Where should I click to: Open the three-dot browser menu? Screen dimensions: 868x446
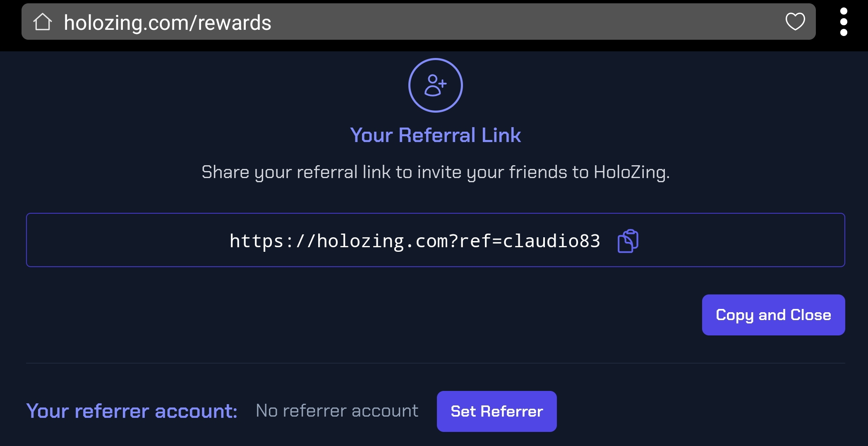point(844,22)
